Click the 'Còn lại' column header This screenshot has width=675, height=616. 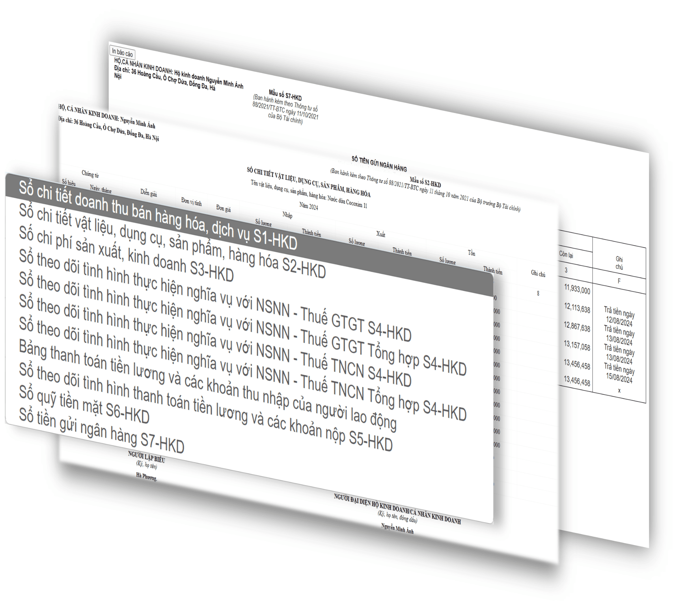(566, 254)
